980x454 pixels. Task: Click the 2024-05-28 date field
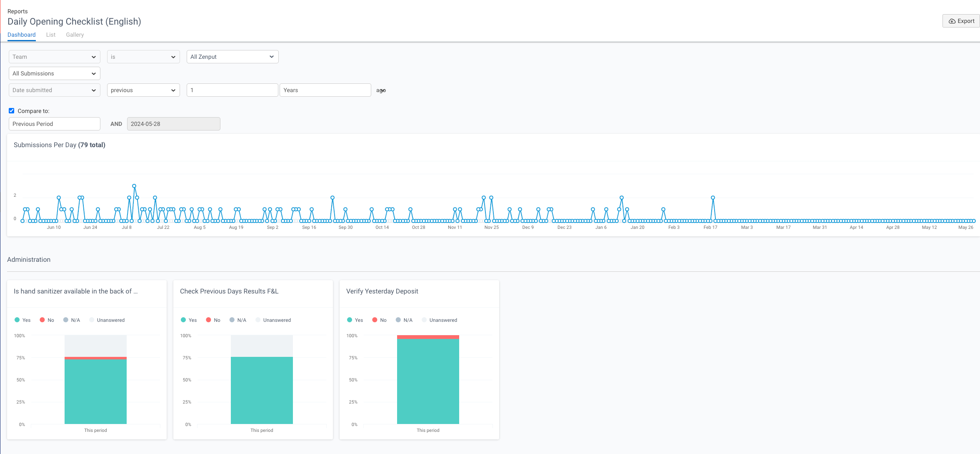point(174,124)
